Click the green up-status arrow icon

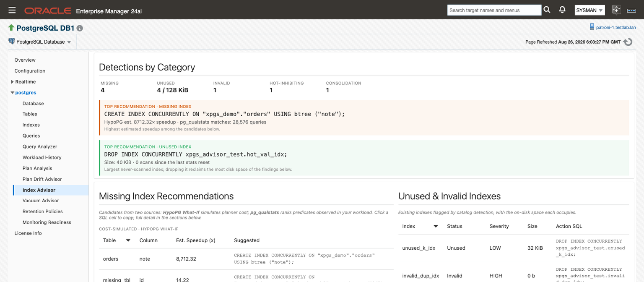[11, 28]
